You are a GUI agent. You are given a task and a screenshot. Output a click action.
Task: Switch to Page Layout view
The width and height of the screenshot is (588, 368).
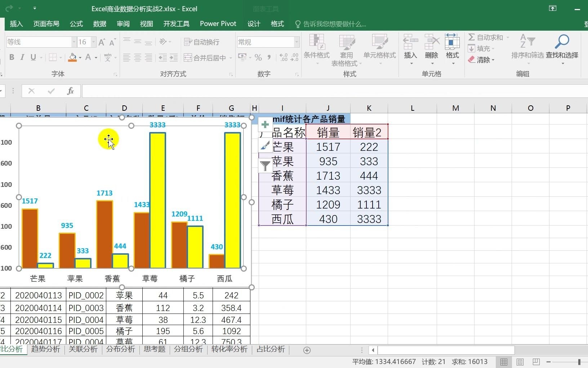click(x=520, y=362)
